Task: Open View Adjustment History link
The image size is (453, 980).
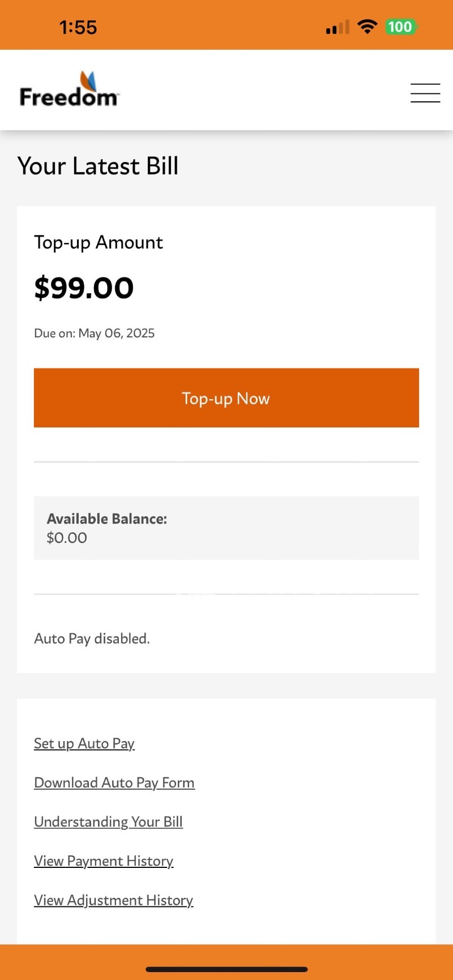Action: [114, 900]
